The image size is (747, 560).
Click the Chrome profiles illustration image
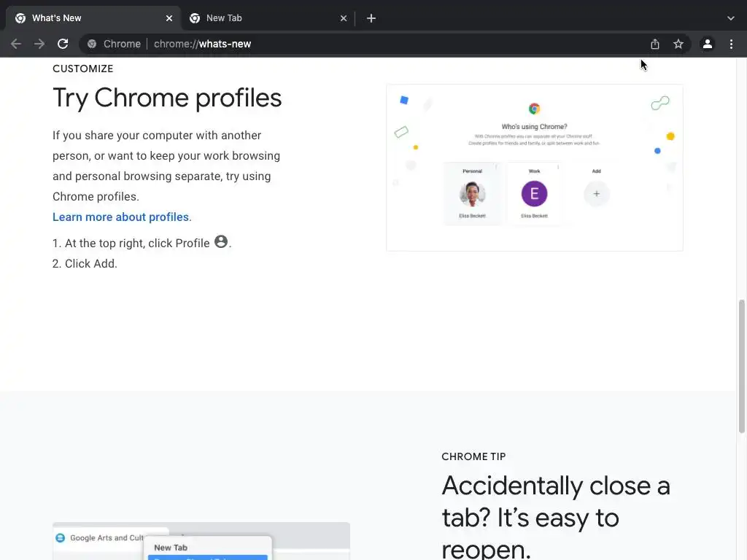(x=534, y=168)
